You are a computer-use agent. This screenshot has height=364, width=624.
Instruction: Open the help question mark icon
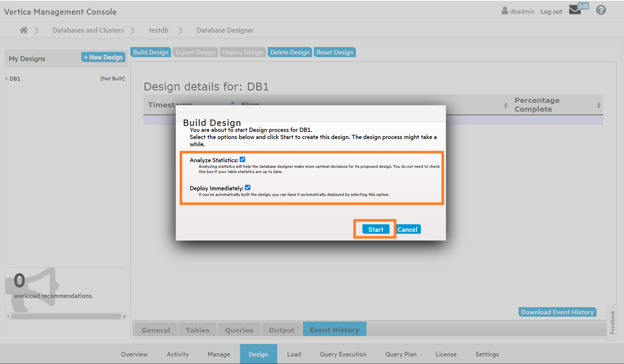[x=601, y=10]
